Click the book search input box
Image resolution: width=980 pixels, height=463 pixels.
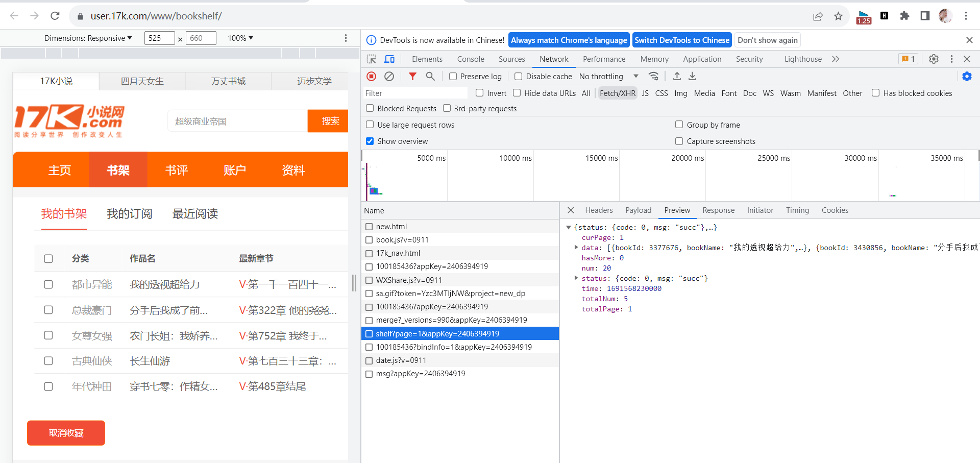237,121
